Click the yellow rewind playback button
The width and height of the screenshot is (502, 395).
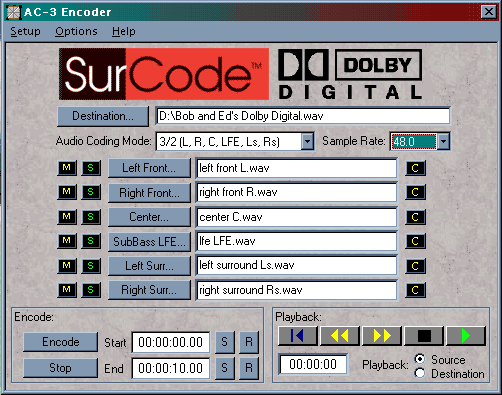click(x=340, y=336)
